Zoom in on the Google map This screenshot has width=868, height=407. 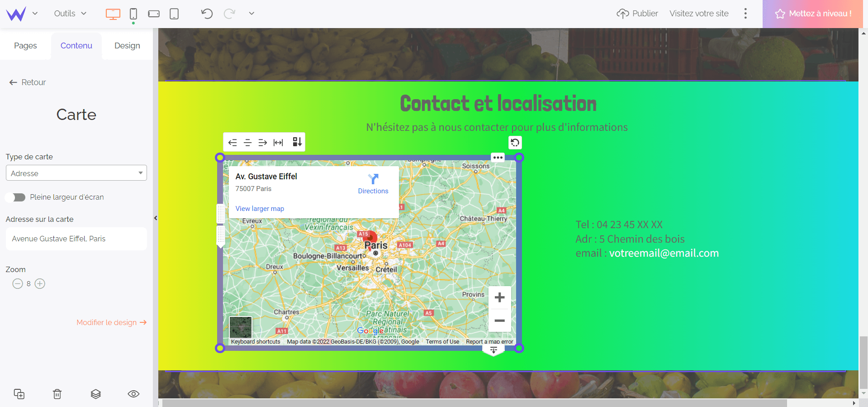500,297
